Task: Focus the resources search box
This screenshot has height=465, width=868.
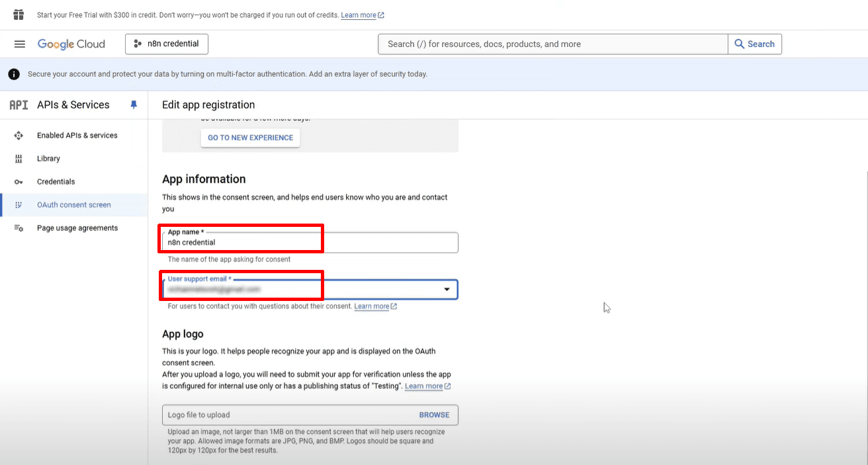Action: [x=553, y=44]
